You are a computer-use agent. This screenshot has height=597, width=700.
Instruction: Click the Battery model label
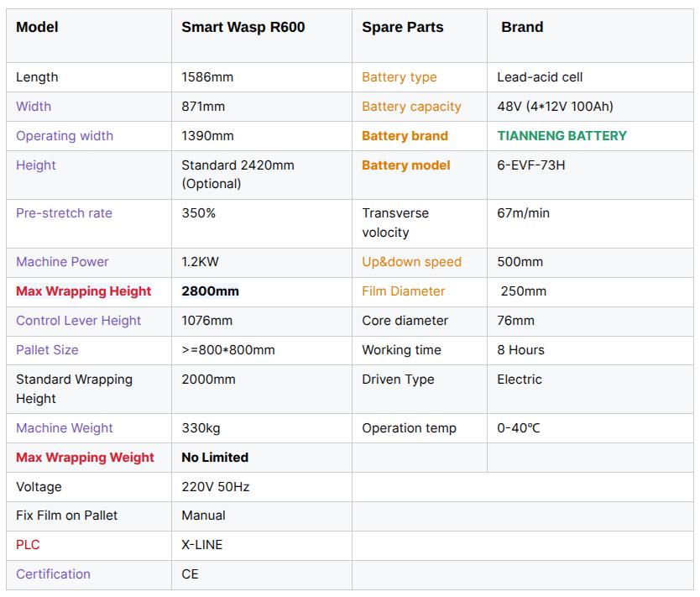tap(405, 165)
